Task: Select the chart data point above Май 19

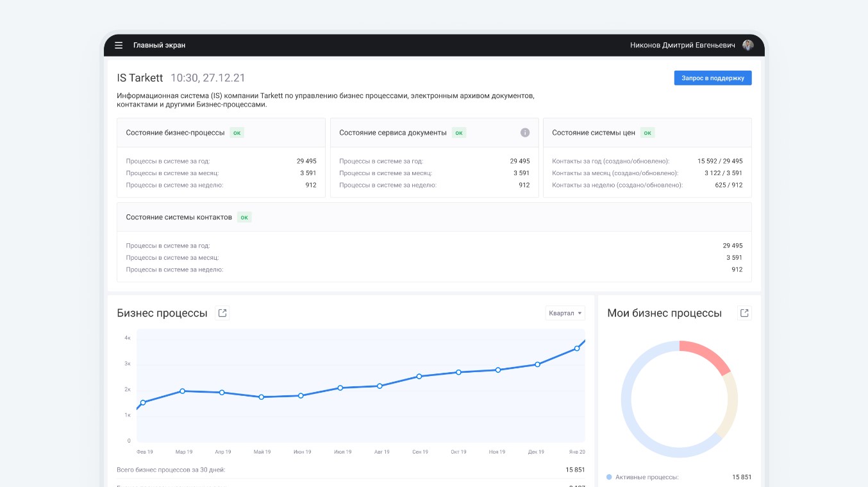Action: click(x=262, y=397)
